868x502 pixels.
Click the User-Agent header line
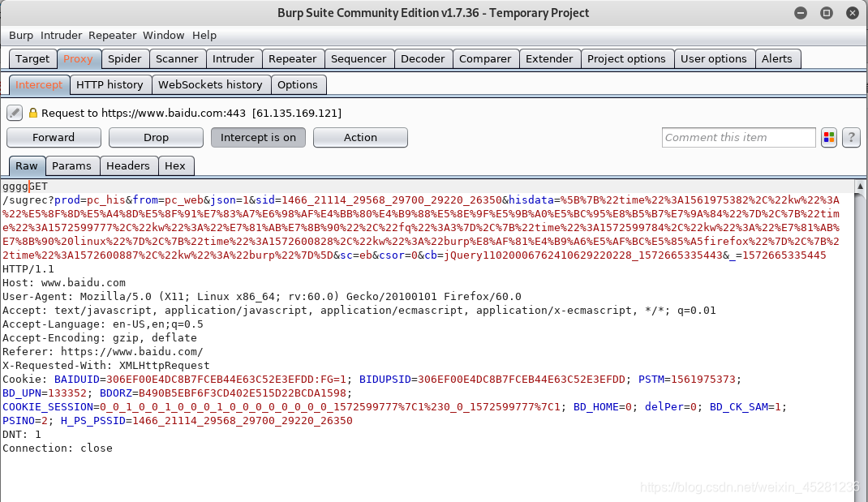(x=262, y=297)
